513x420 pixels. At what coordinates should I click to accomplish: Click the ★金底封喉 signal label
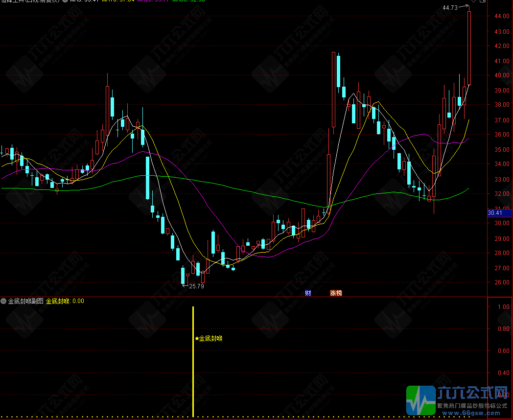pyautogui.click(x=209, y=339)
